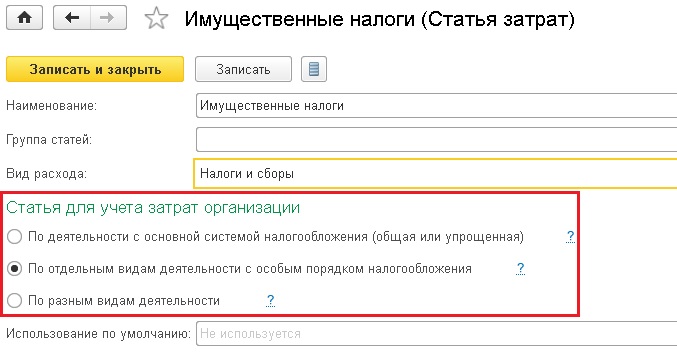Navigate forward with the right arrow
Viewport: 677px width, 364px height.
click(108, 18)
